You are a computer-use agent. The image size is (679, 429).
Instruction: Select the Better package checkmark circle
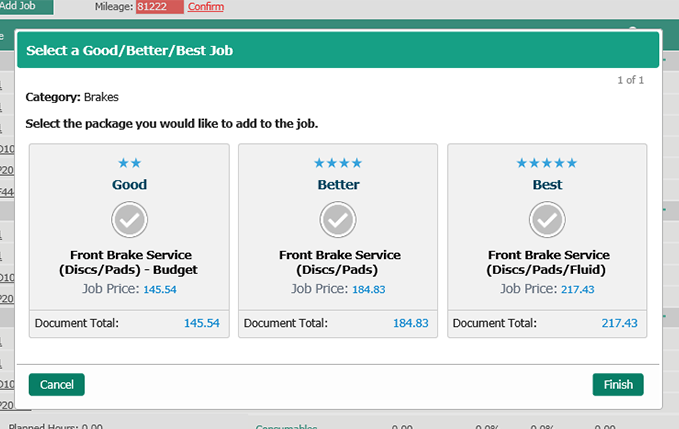[338, 218]
